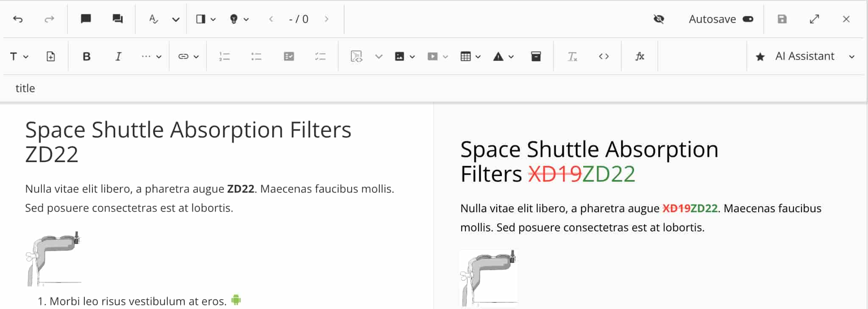The width and height of the screenshot is (868, 309).
Task: Click the Bold formatting icon
Action: coord(86,56)
